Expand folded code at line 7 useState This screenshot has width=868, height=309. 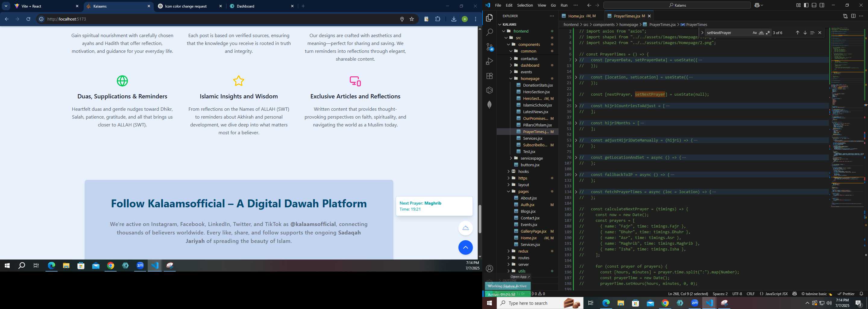click(576, 60)
